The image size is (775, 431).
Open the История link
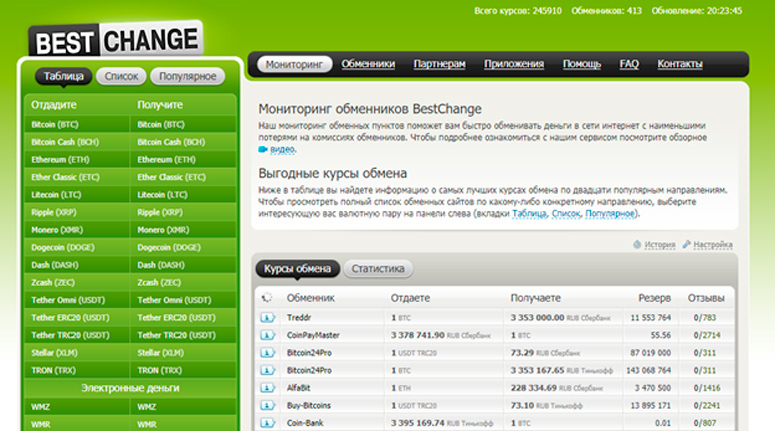[659, 245]
